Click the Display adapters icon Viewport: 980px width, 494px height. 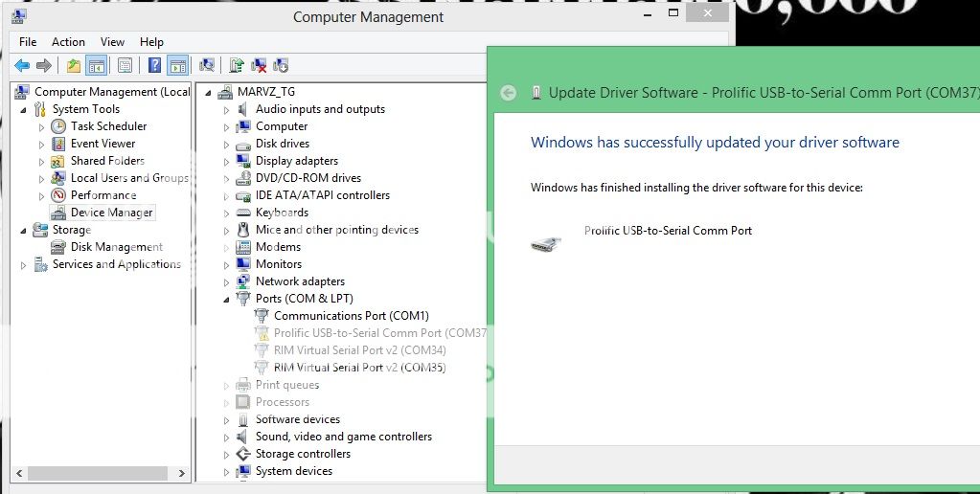[x=243, y=161]
